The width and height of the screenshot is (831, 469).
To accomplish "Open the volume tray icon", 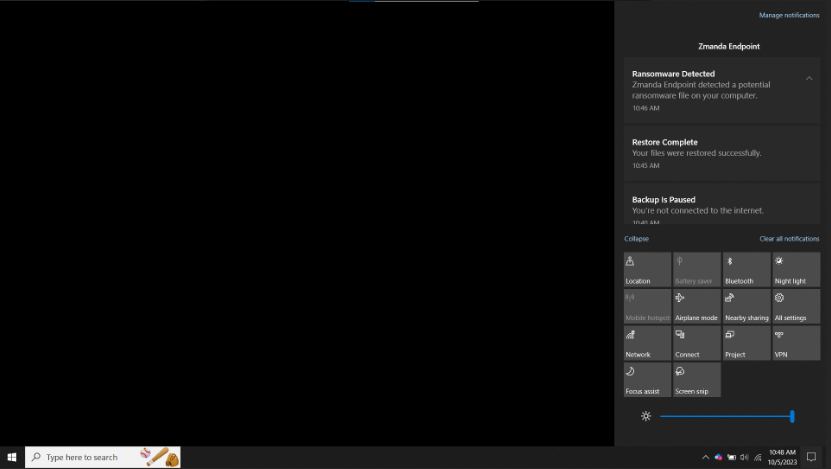I will pos(745,457).
